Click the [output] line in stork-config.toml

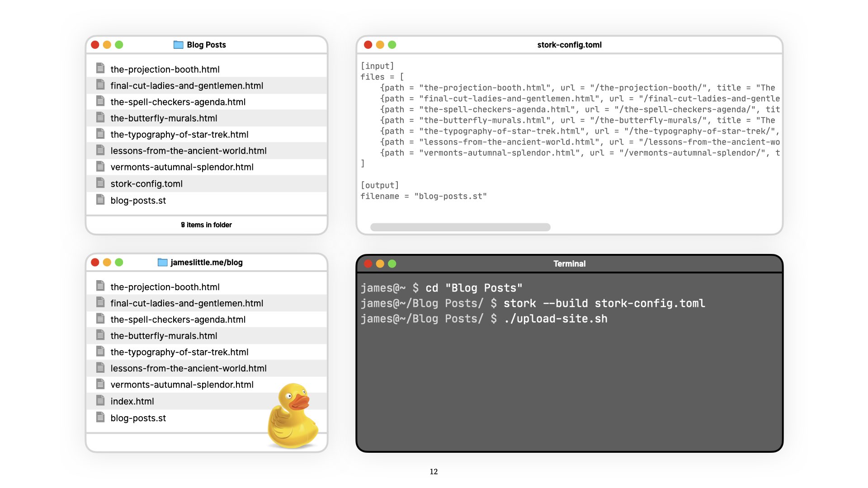[380, 185]
